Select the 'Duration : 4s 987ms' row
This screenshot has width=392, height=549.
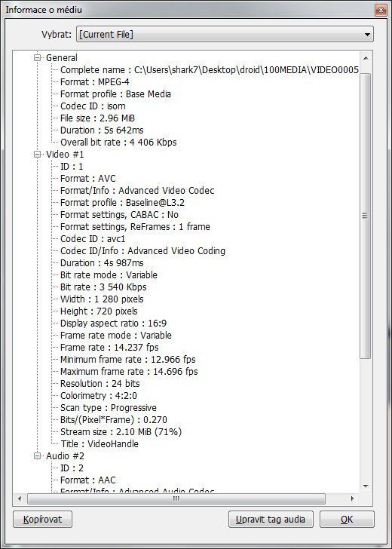[x=102, y=263]
